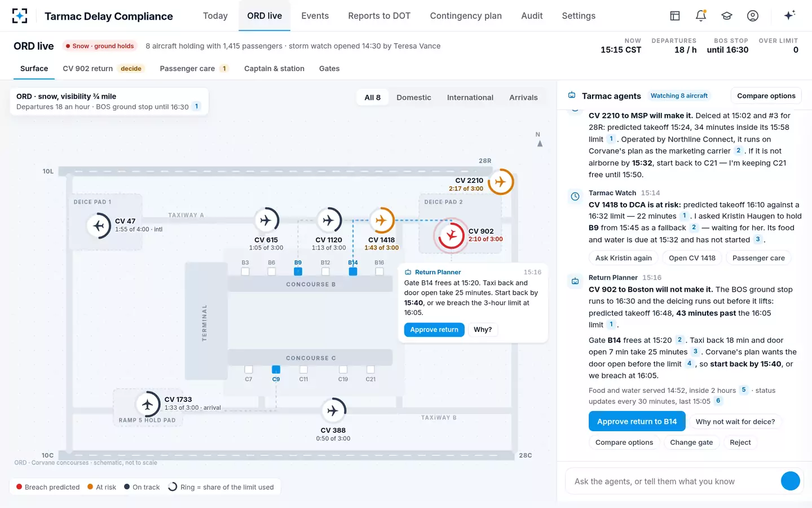Click gate B9 marker
This screenshot has height=508, width=812.
(298, 271)
